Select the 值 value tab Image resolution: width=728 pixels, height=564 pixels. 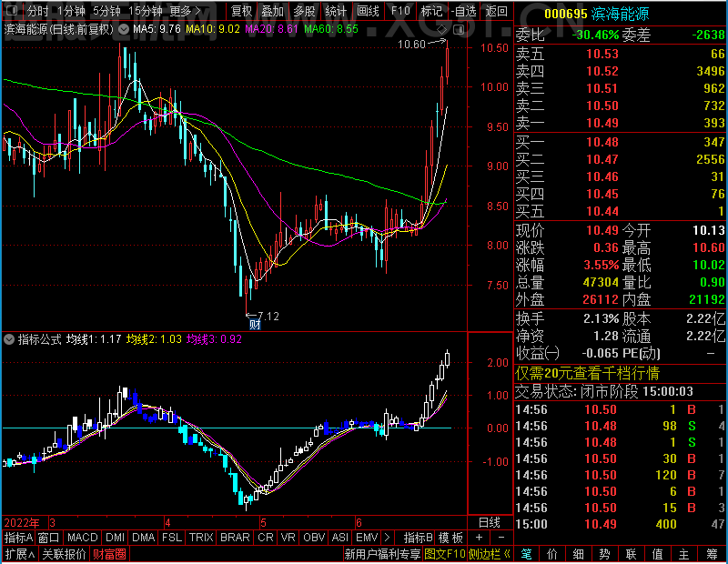tap(657, 554)
